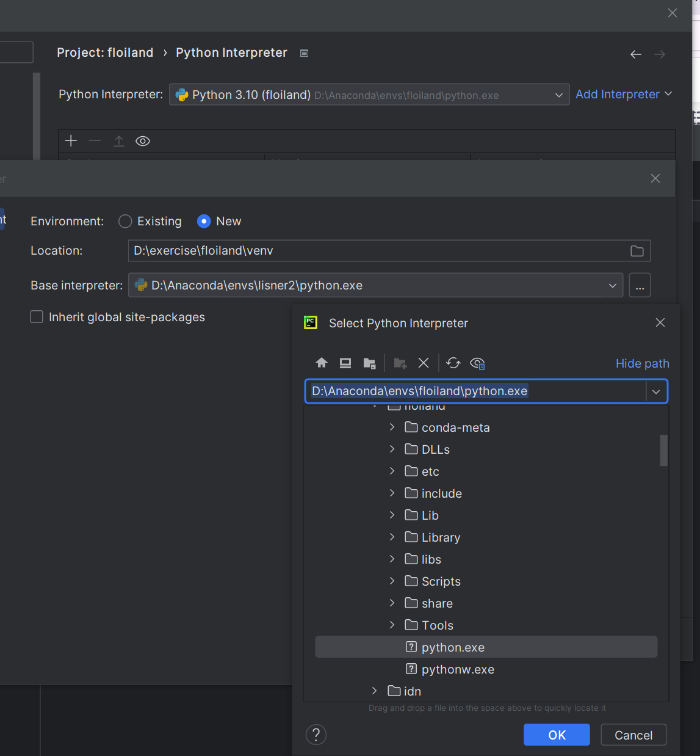Close the Select Python Interpreter dialog
Image resolution: width=700 pixels, height=756 pixels.
pyautogui.click(x=660, y=322)
